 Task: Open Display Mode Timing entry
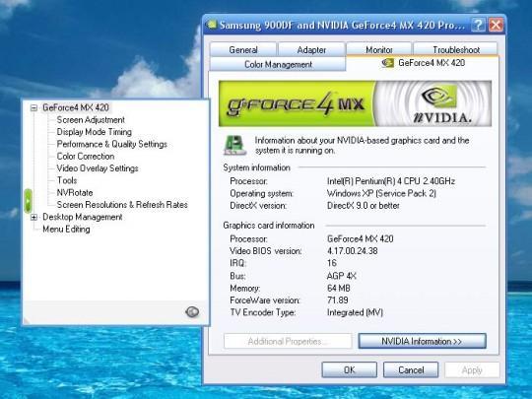click(x=94, y=132)
